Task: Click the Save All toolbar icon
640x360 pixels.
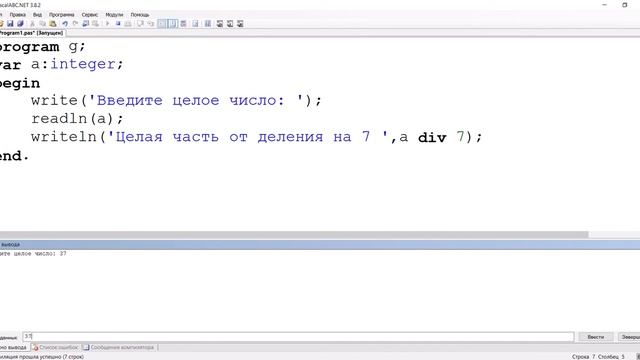Action: pos(20,24)
